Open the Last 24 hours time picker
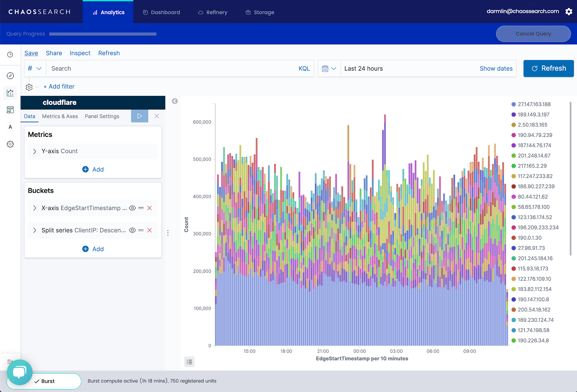This screenshot has height=392, width=577. coord(364,68)
